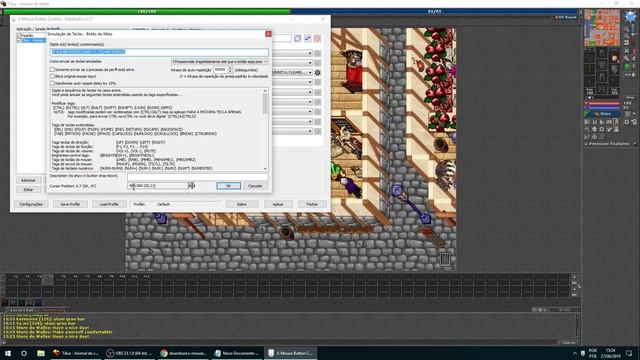The height and width of the screenshot is (360, 640).
Task: Toggle the Tibia profile checkbox in list
Action: [x=19, y=40]
